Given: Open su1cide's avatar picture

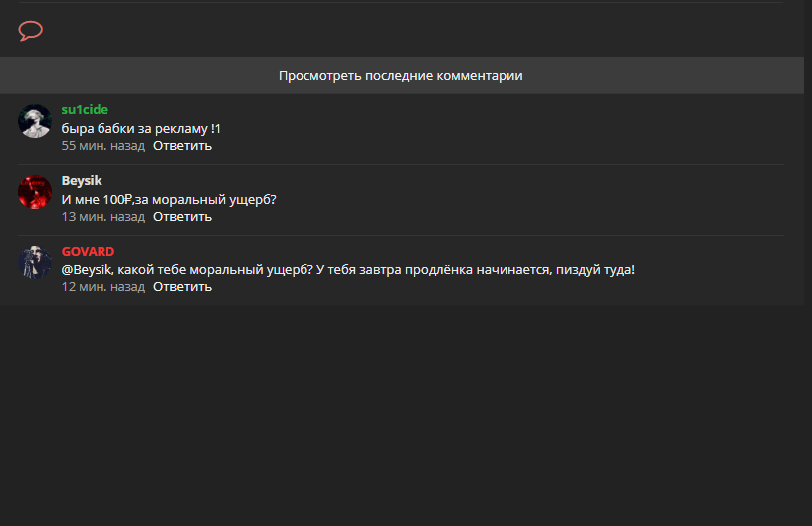Looking at the screenshot, I should pos(35,121).
